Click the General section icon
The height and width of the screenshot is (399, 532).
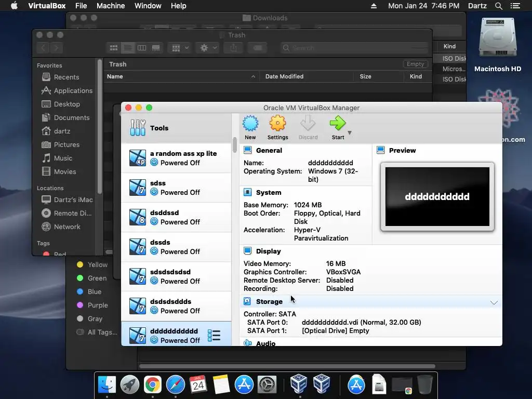tap(248, 150)
